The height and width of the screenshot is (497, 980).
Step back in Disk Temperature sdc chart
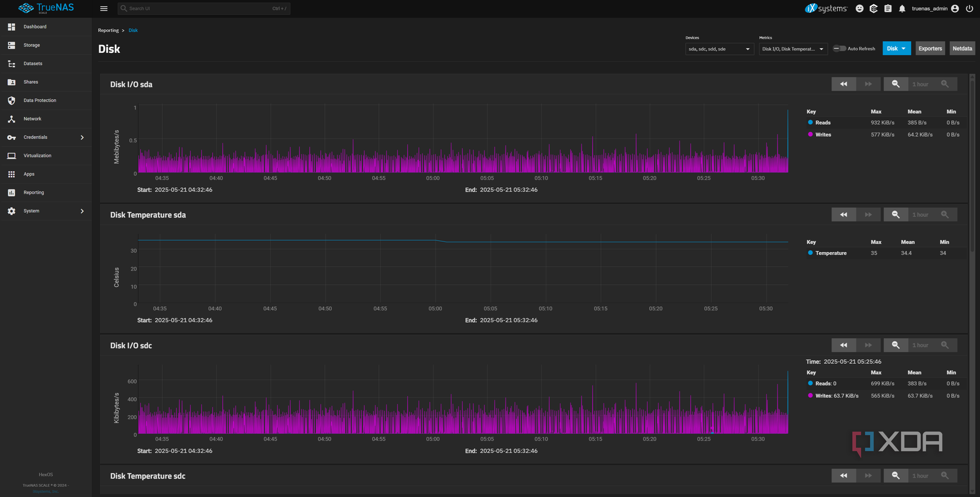click(843, 476)
